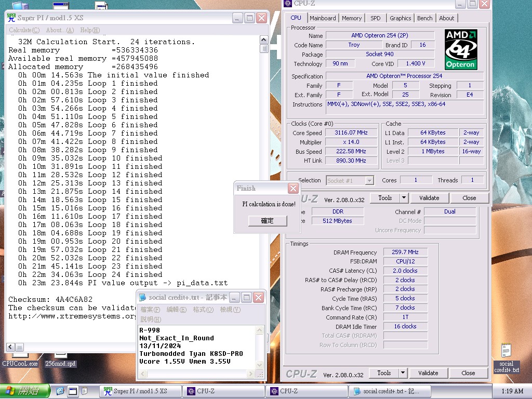Screen dimensions: 532x399
Task: Click the CAS# Latency 2.0 clocks value
Action: 405,271
